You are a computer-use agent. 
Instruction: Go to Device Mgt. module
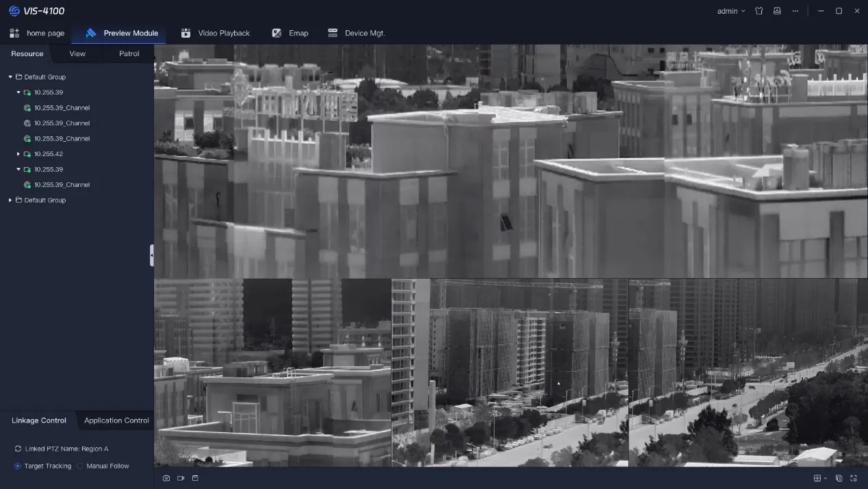(357, 33)
